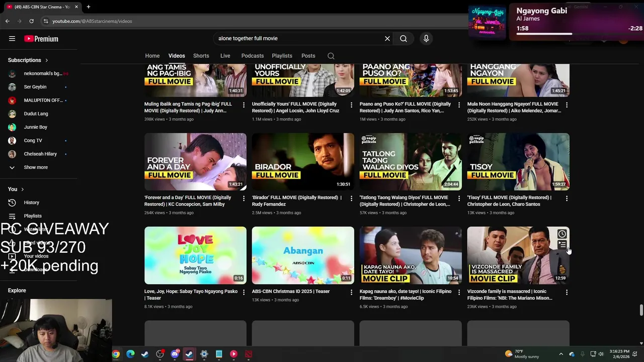Open the Live tab
Viewport: 644px width, 362px height.
click(x=225, y=56)
